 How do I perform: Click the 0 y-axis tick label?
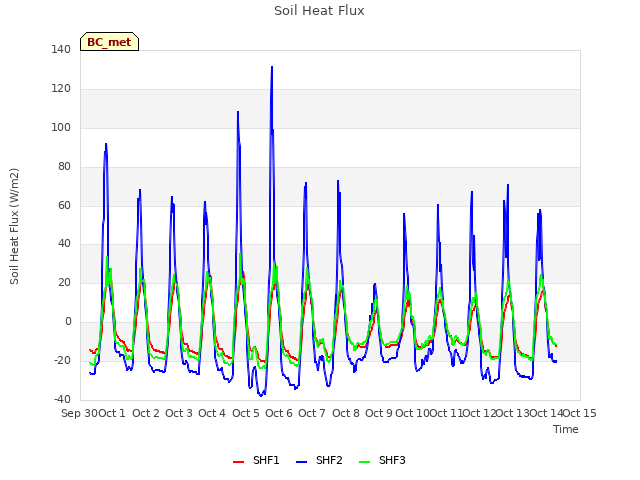coord(68,322)
